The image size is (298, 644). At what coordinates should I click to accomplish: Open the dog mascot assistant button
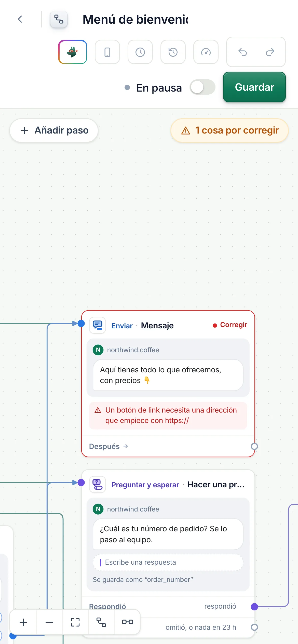[73, 52]
